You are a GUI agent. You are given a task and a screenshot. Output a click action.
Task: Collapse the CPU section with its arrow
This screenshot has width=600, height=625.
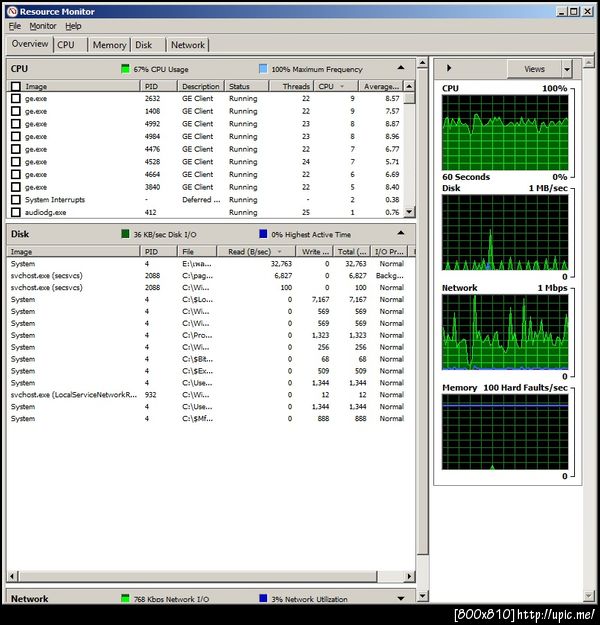click(401, 68)
